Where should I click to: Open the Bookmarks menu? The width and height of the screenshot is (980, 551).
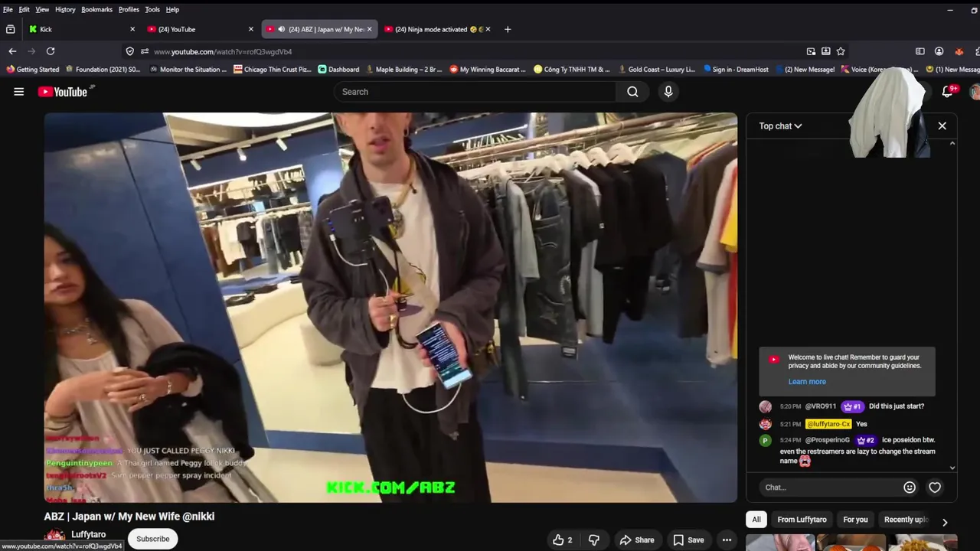tap(96, 9)
